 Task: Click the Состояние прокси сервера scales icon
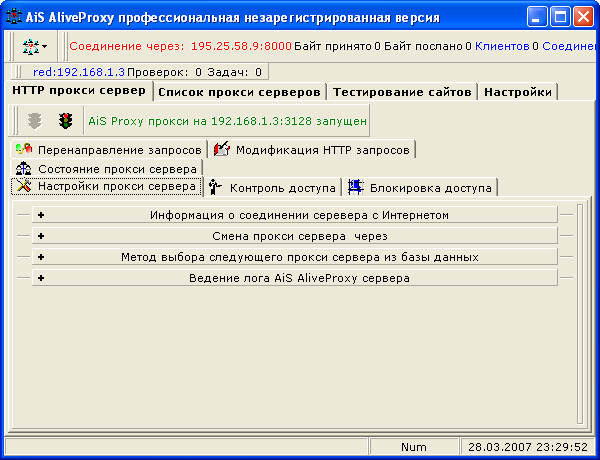click(24, 168)
